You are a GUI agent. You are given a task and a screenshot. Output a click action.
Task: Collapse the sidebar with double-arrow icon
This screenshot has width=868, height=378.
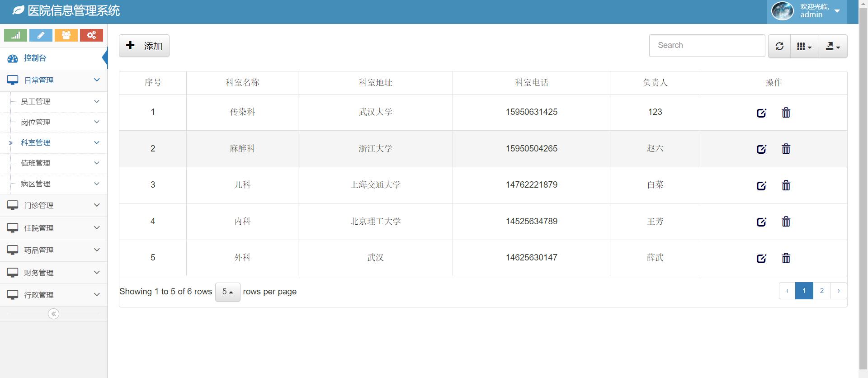point(53,314)
